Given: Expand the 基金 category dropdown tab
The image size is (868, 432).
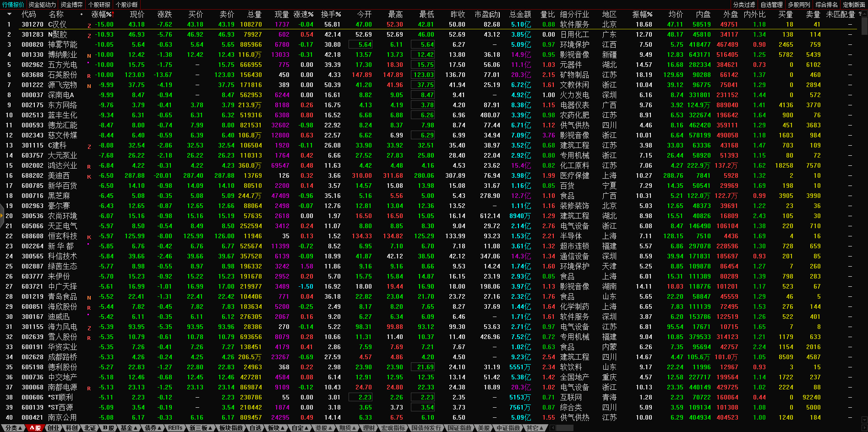Looking at the screenshot, I should click(x=128, y=428).
